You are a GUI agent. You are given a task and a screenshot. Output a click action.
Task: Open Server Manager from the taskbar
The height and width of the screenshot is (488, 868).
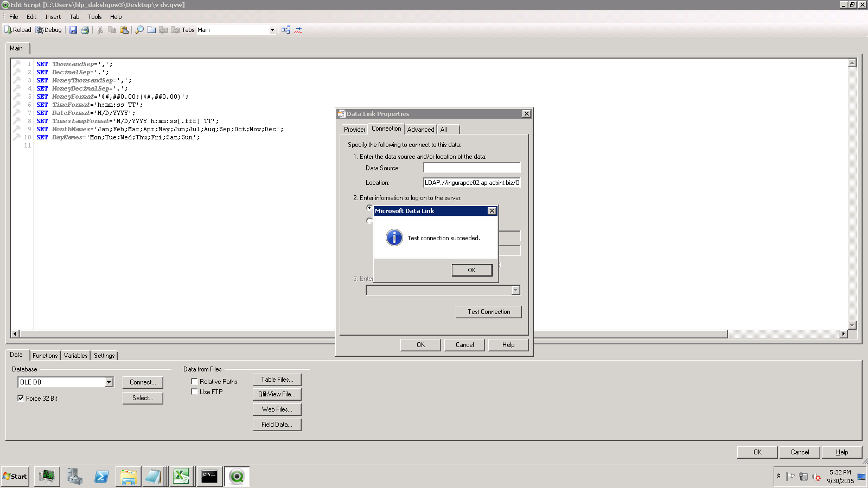click(x=74, y=477)
